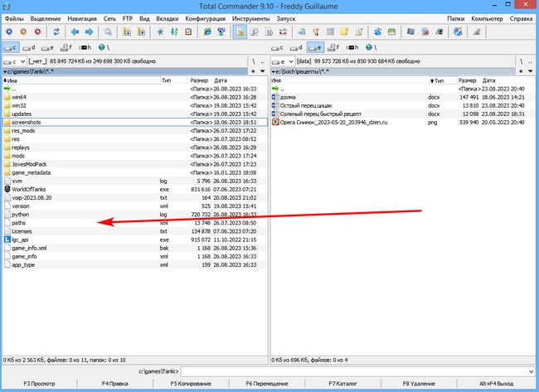Click the globe browser toolbar icon
539x392 pixels.
pos(458,32)
